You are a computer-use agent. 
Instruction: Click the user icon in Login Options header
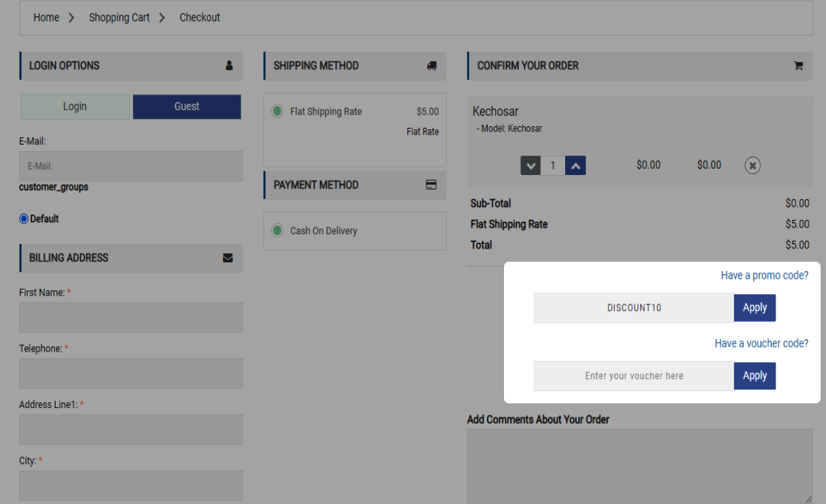pos(229,66)
